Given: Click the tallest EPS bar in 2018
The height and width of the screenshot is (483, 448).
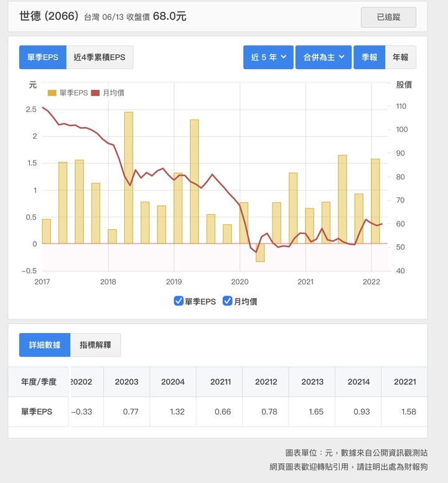Looking at the screenshot, I should [129, 178].
